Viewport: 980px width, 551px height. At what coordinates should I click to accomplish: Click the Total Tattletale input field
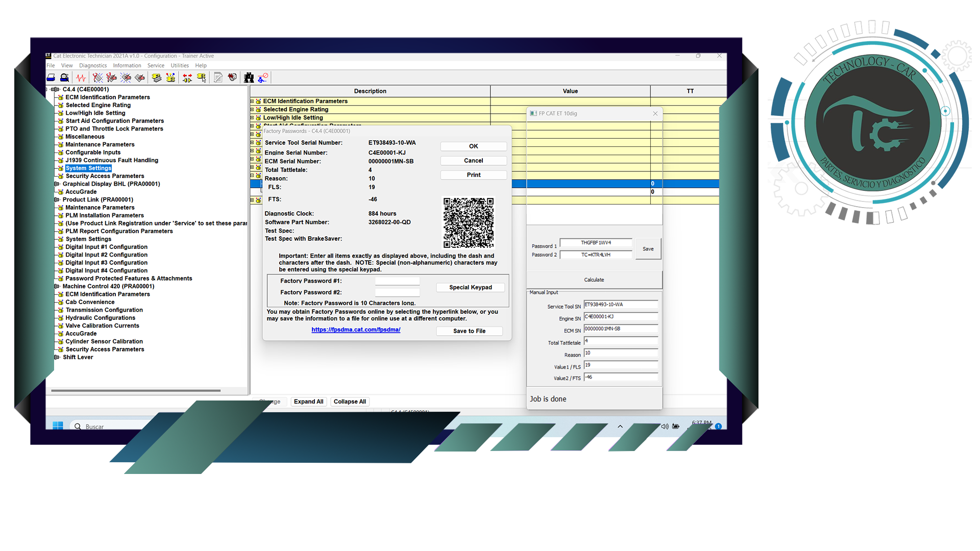pos(621,341)
